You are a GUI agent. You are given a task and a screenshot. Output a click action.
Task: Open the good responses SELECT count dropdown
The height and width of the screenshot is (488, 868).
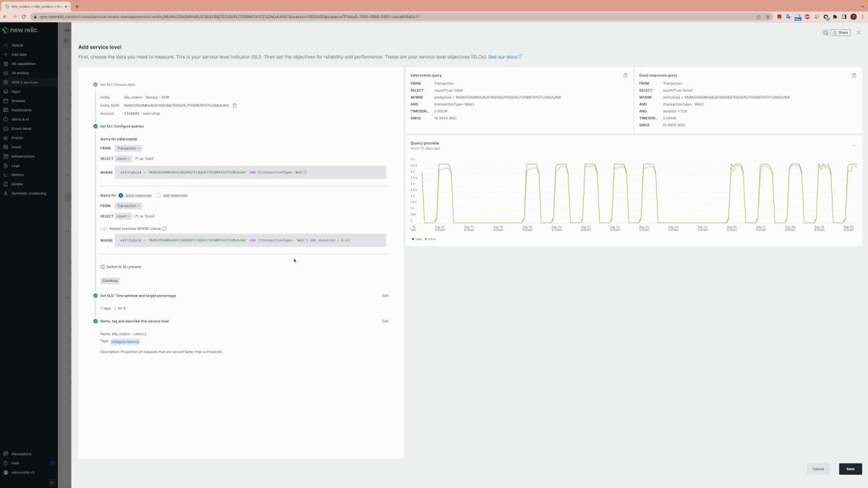tap(123, 216)
